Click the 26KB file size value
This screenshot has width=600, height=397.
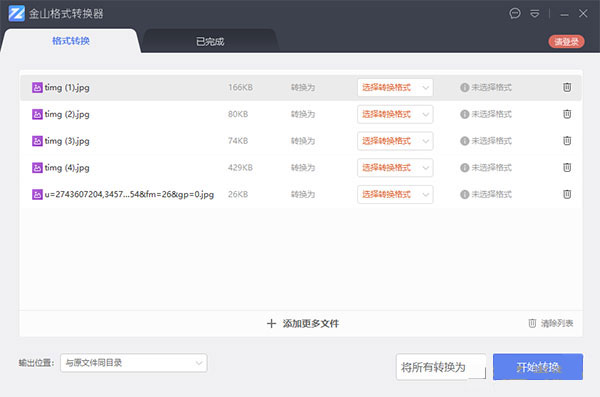coord(238,194)
